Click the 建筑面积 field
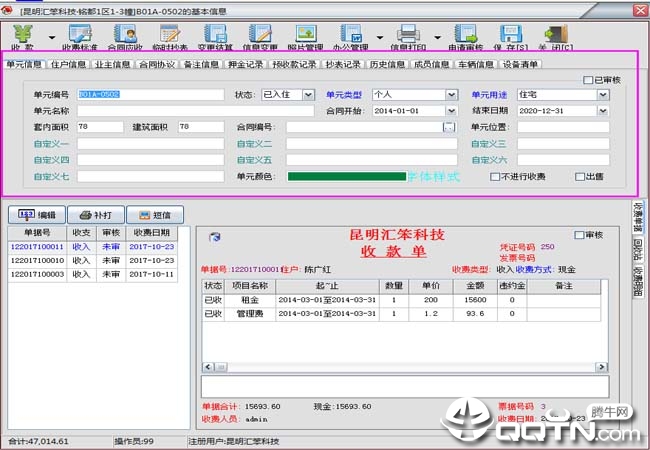 click(x=201, y=127)
